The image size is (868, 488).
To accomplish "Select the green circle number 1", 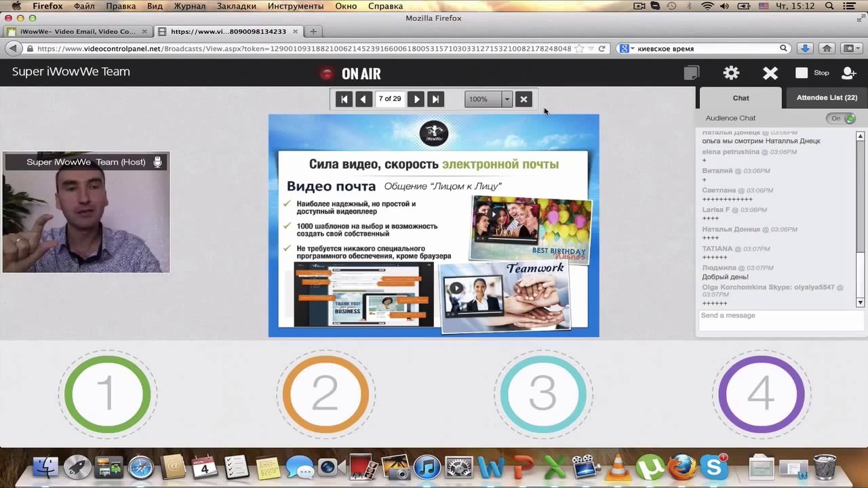I will [107, 394].
